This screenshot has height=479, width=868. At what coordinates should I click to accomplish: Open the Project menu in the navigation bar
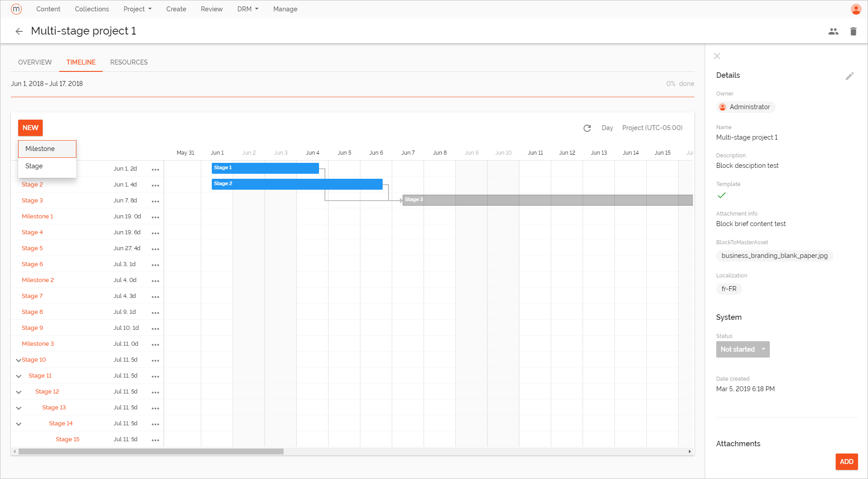point(137,9)
